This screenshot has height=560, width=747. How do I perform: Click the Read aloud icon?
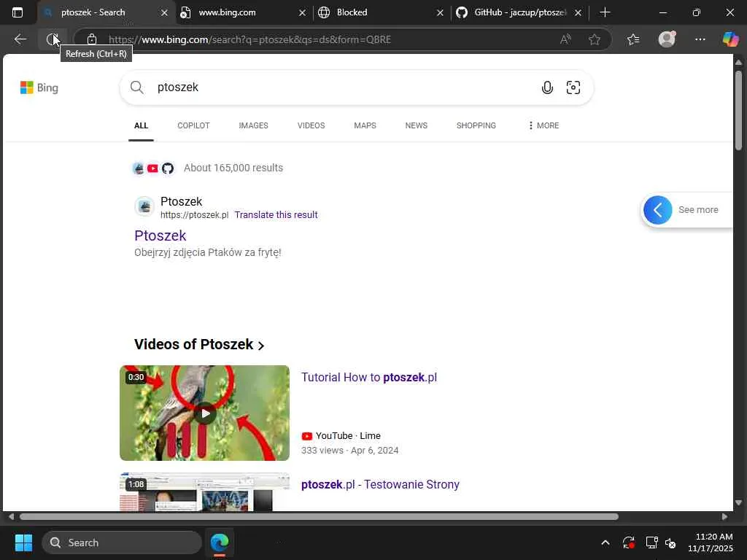pyautogui.click(x=565, y=39)
